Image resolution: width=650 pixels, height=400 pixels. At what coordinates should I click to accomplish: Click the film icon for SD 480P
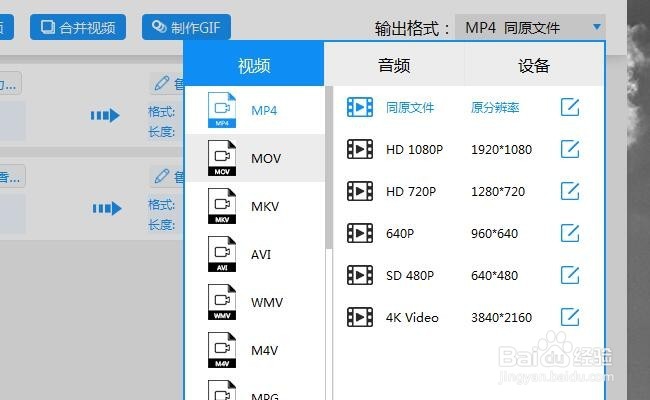[x=360, y=275]
